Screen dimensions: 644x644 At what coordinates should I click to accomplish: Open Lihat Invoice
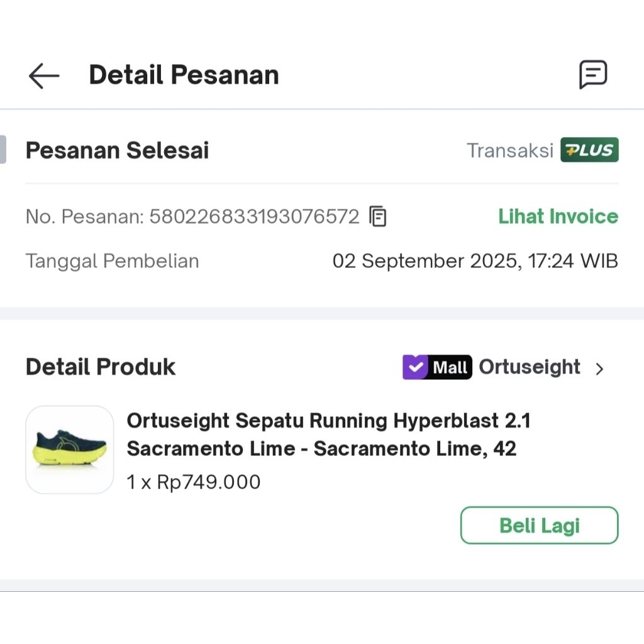(558, 216)
